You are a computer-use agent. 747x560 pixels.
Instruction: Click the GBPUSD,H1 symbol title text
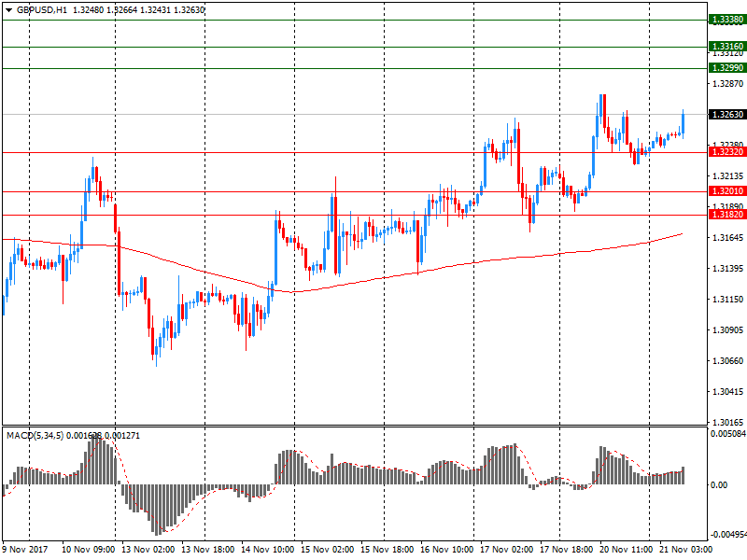[42, 10]
